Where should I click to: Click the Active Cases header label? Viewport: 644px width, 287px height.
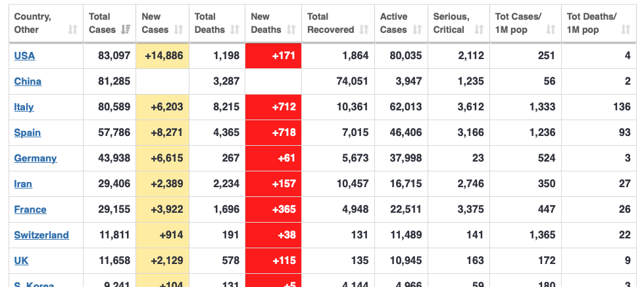pyautogui.click(x=394, y=23)
